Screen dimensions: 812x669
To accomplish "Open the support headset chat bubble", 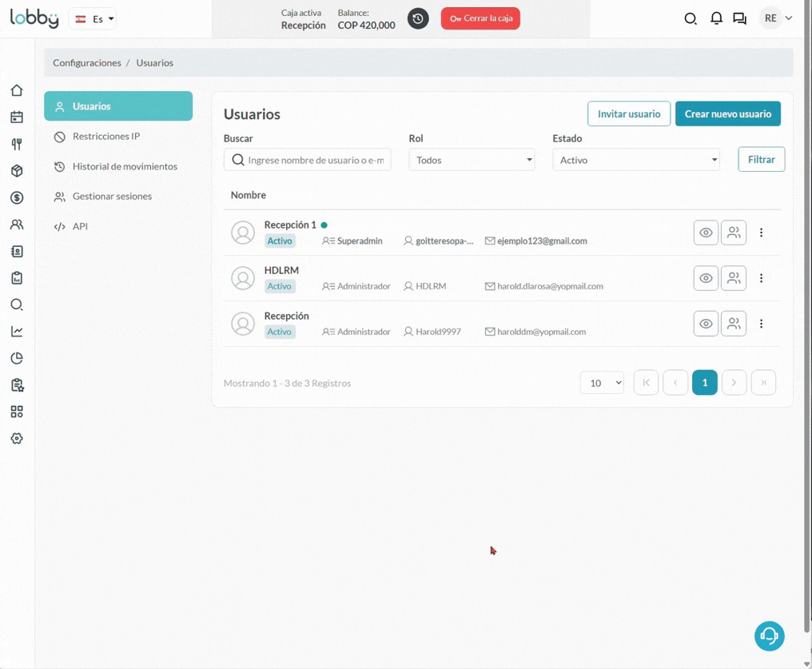I will [x=769, y=636].
